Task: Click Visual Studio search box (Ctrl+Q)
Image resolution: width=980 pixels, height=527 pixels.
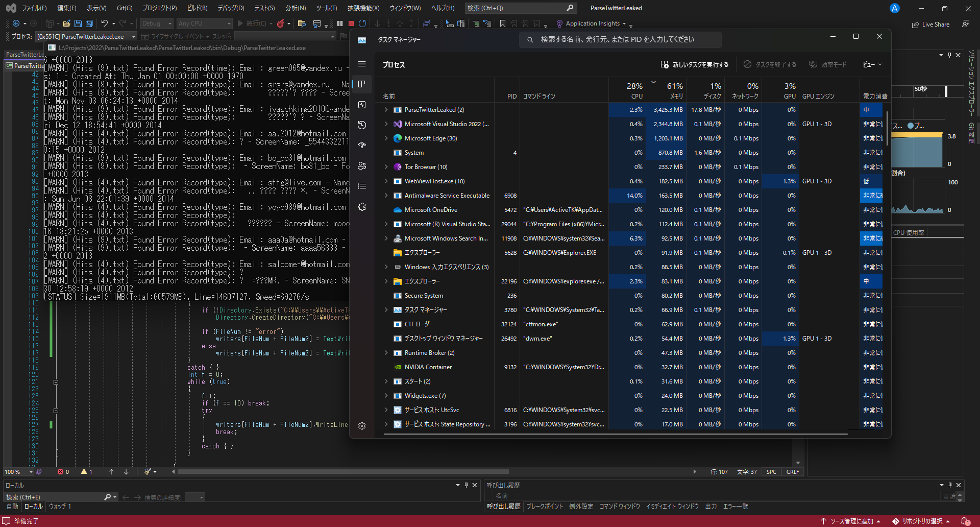Action: [521, 8]
